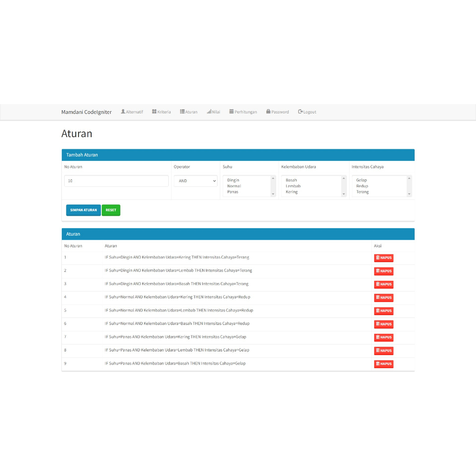The height and width of the screenshot is (476, 476).
Task: Delete rule 5 with Hapus button
Action: pos(383,311)
